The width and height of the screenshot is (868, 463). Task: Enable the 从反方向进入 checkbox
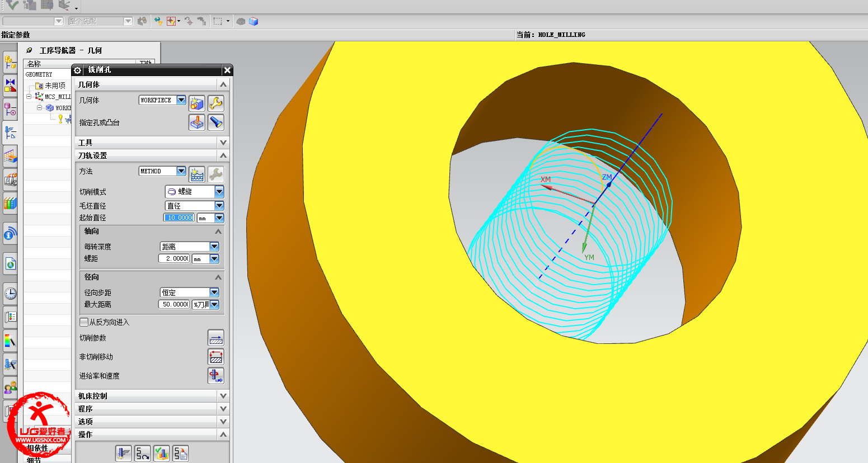tap(84, 322)
